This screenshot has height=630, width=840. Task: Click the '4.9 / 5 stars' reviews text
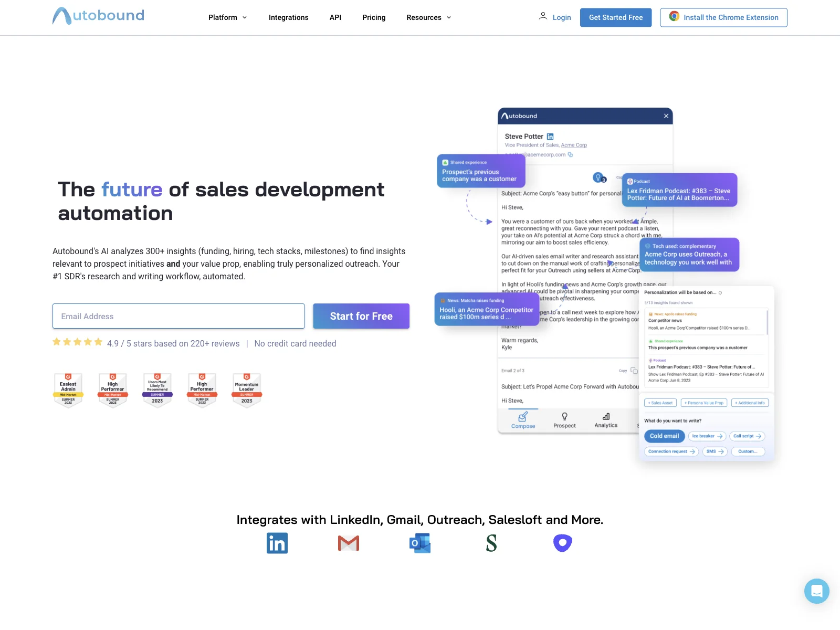pyautogui.click(x=173, y=343)
